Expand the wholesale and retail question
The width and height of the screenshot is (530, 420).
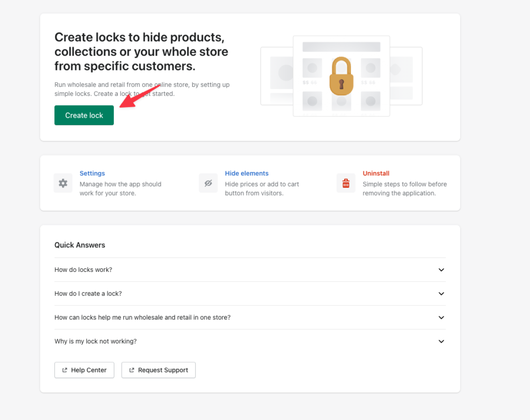point(250,317)
